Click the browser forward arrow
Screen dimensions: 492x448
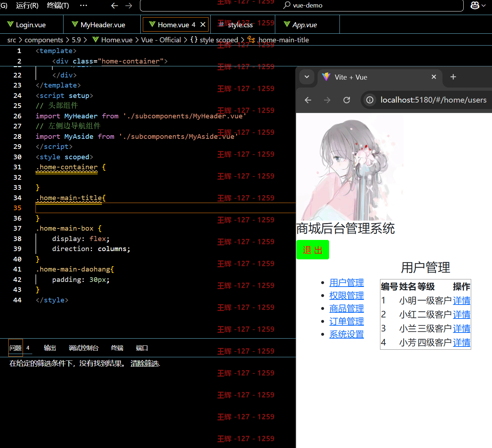[x=327, y=100]
